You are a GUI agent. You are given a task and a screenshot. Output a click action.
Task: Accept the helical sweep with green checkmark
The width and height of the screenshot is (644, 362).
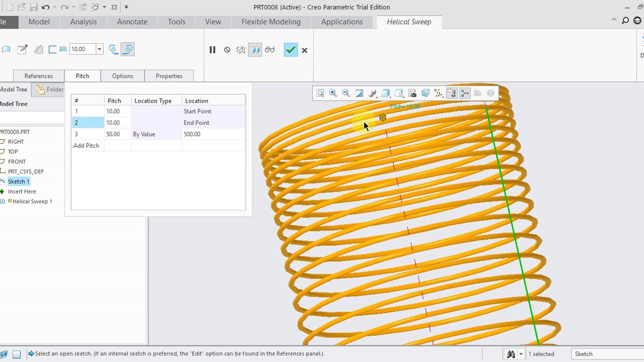[x=290, y=50]
